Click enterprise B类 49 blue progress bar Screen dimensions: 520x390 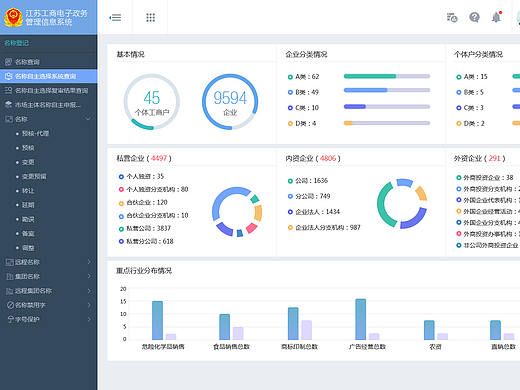click(387, 90)
